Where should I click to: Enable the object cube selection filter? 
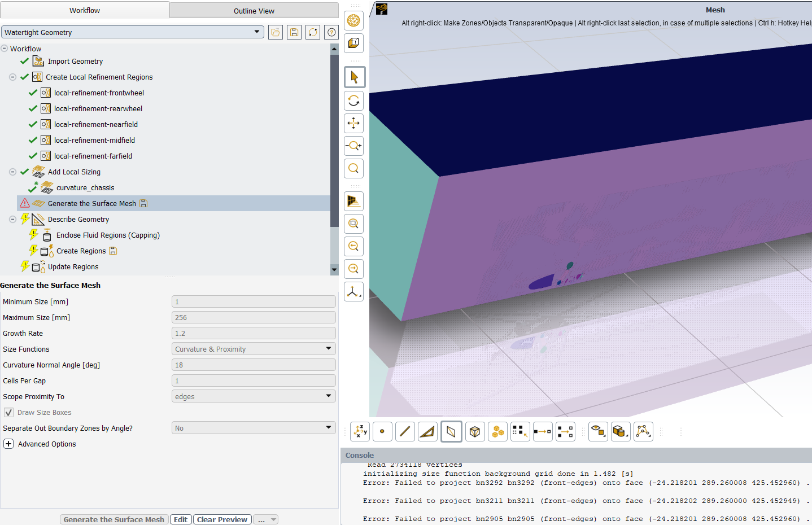475,432
